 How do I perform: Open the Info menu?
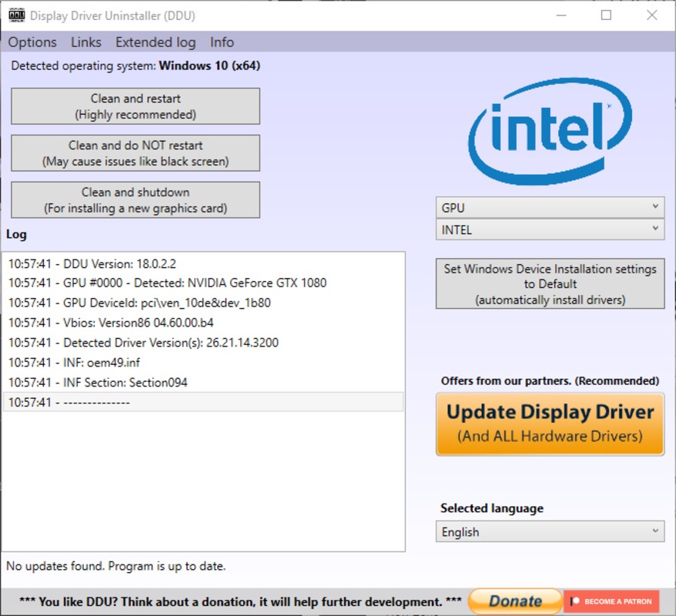point(222,42)
